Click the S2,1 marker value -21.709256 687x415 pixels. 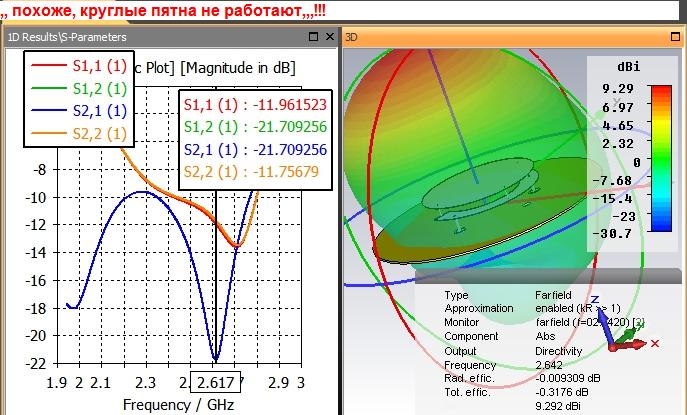[291, 150]
